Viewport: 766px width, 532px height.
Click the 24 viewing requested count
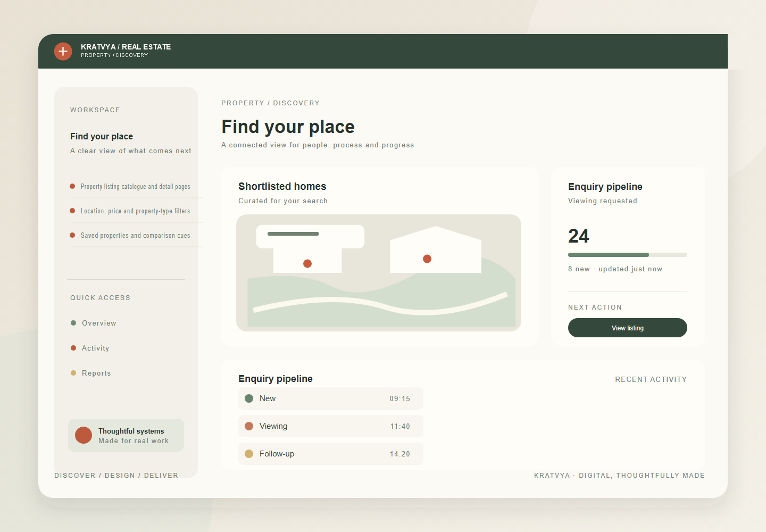[x=579, y=236]
